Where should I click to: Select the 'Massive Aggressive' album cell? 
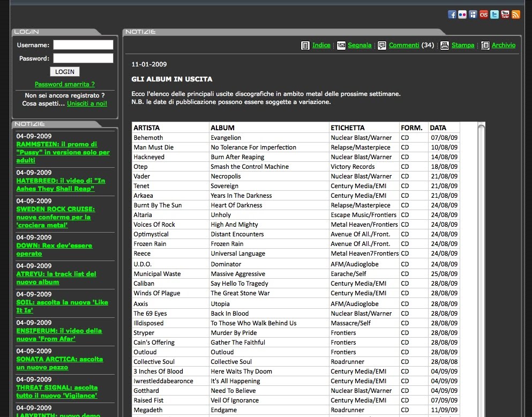pyautogui.click(x=269, y=274)
